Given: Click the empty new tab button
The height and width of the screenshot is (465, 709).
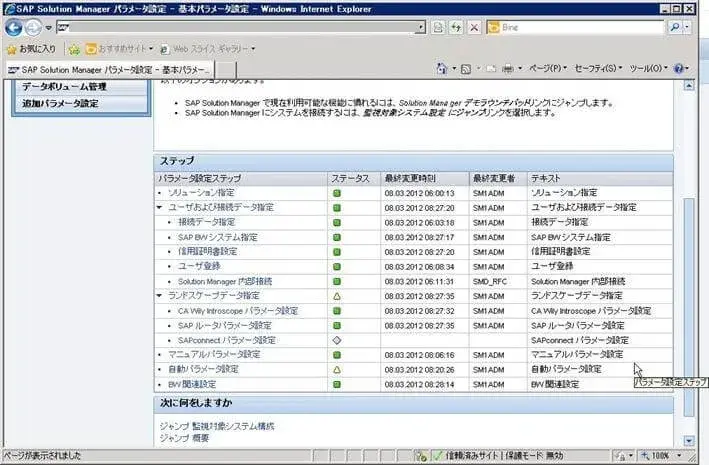Looking at the screenshot, I should pyautogui.click(x=225, y=70).
